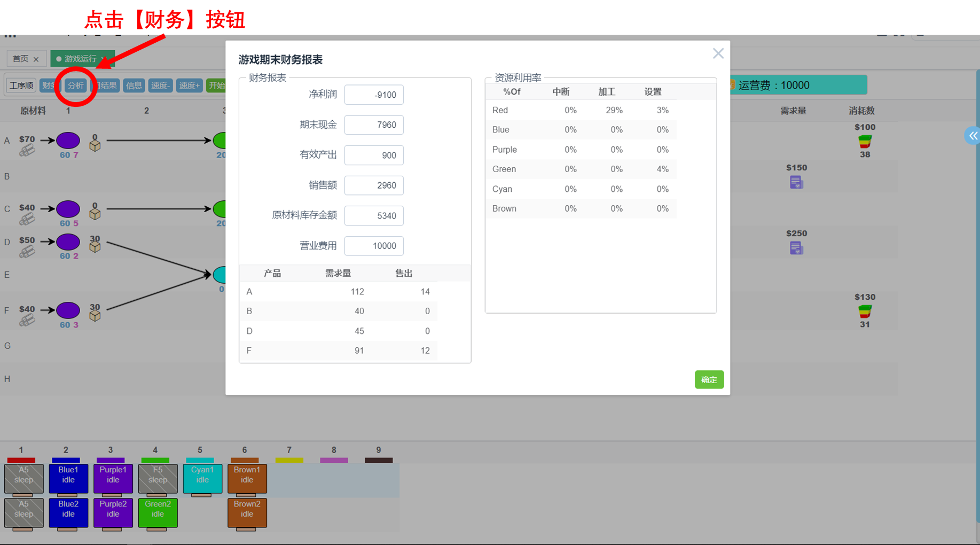Select the Green2 idle machine

point(158,512)
